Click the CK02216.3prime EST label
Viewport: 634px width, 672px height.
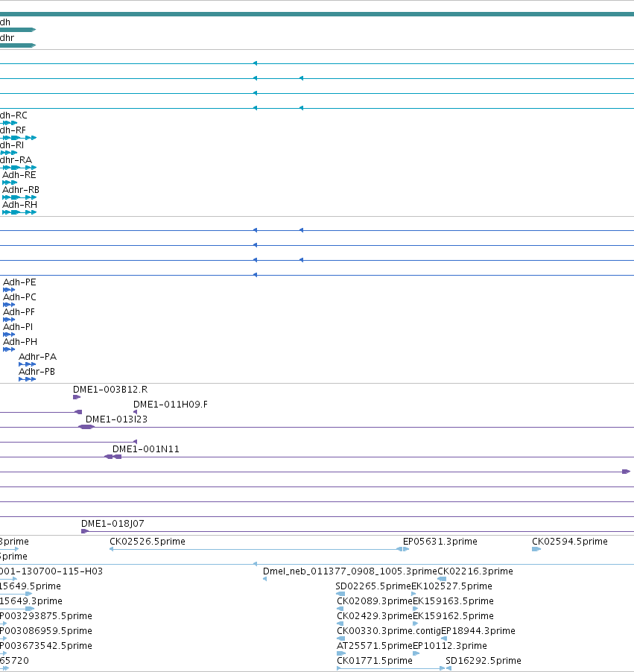(x=475, y=571)
